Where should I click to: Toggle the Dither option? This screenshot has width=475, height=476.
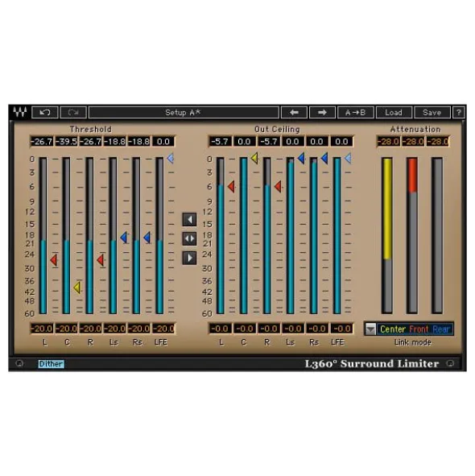coord(51,364)
